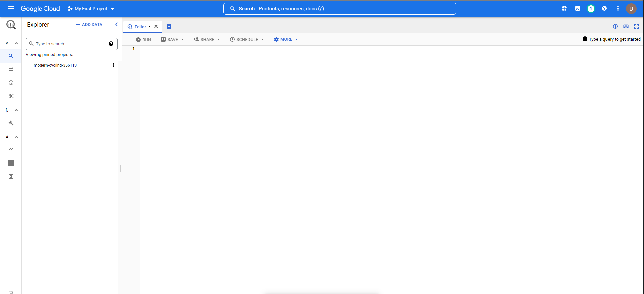
Task: Open SQL translation wrench icon in sidebar
Action: [x=11, y=123]
